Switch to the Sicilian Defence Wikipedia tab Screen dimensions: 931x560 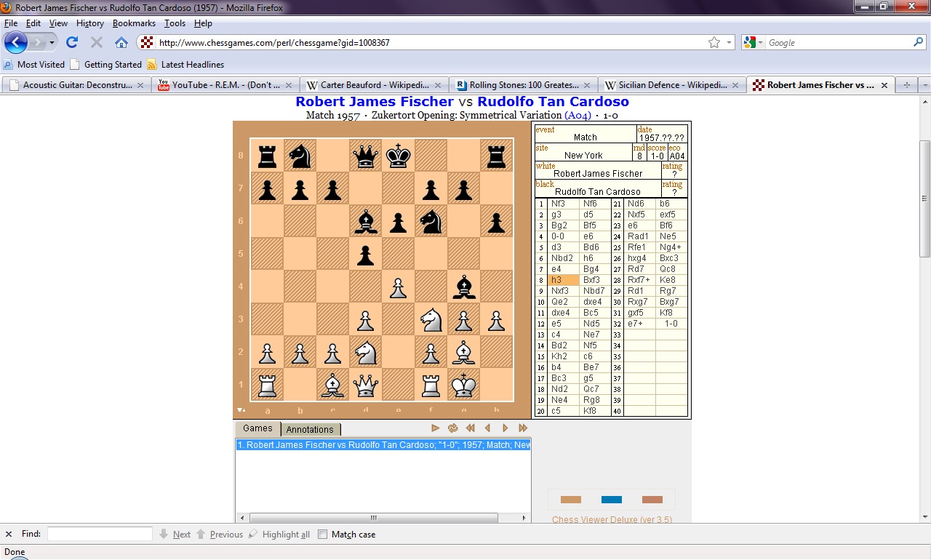coord(673,85)
